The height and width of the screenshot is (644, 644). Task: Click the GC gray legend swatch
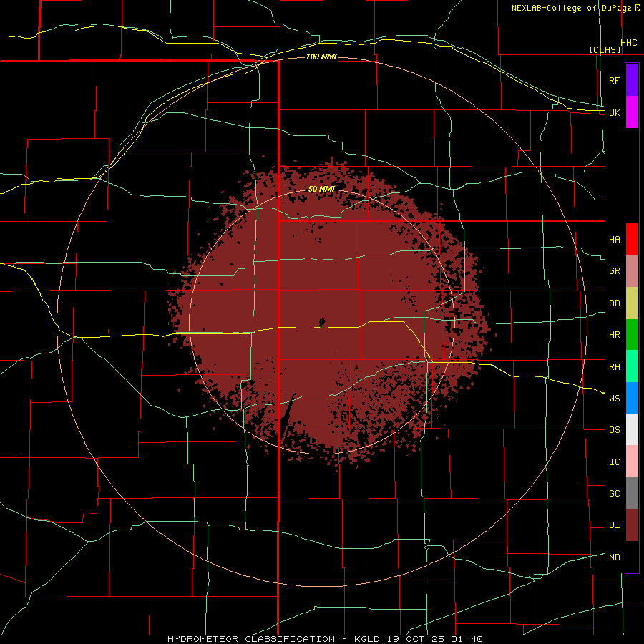(x=632, y=493)
